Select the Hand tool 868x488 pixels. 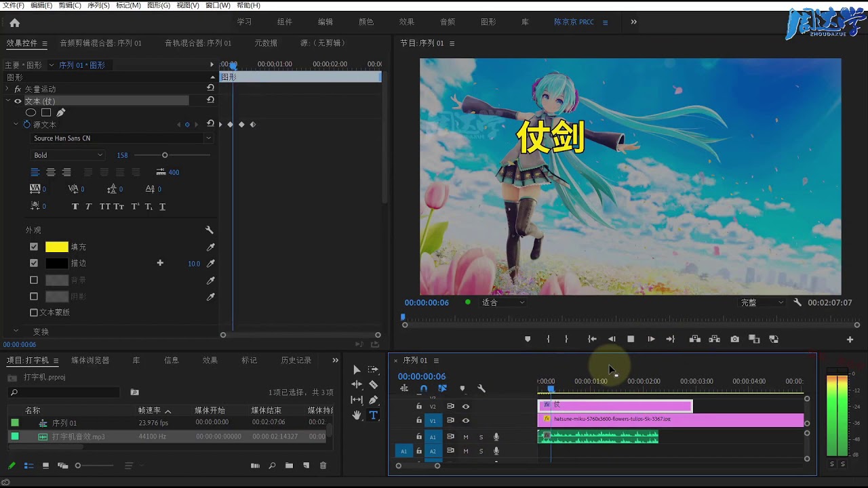[357, 415]
